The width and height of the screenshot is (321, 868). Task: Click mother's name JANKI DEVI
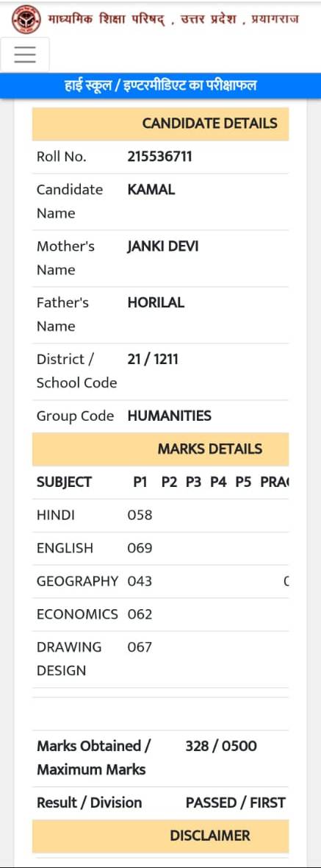162,246
